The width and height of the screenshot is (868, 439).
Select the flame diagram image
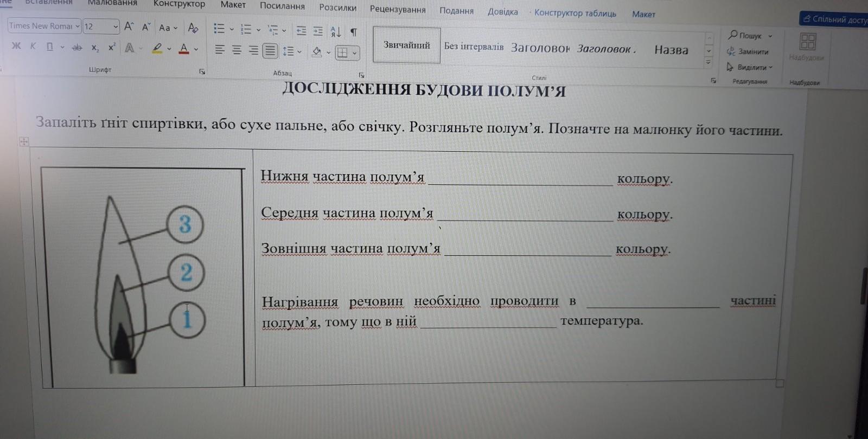(143, 277)
